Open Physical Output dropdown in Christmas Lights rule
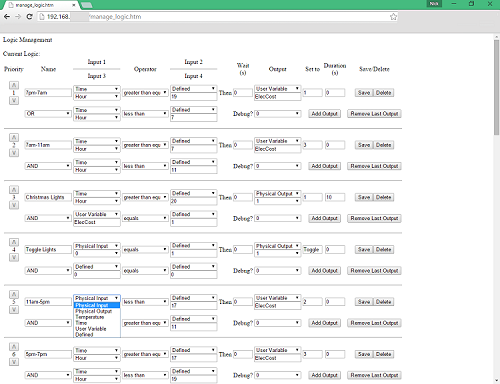The image size is (500, 384). [x=277, y=193]
